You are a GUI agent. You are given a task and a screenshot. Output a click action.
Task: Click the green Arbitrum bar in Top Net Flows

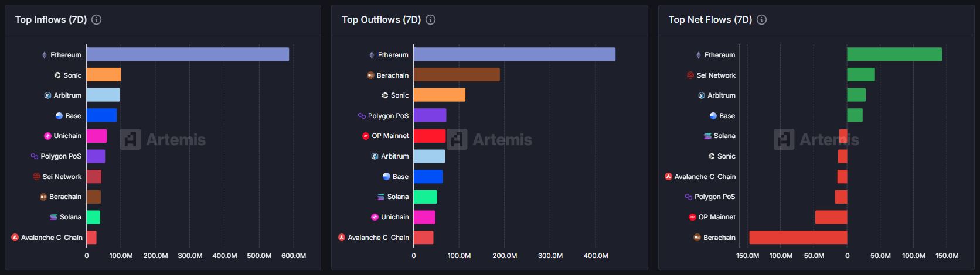tap(856, 95)
